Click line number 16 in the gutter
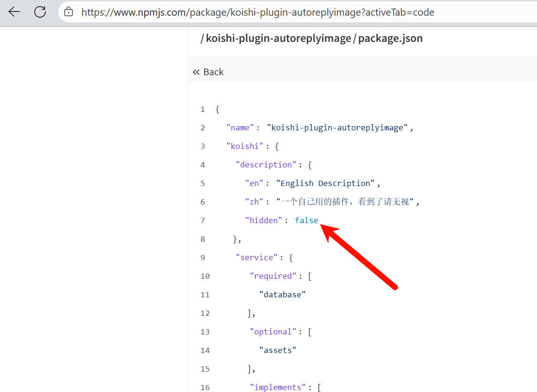The width and height of the screenshot is (537, 392). click(x=205, y=387)
